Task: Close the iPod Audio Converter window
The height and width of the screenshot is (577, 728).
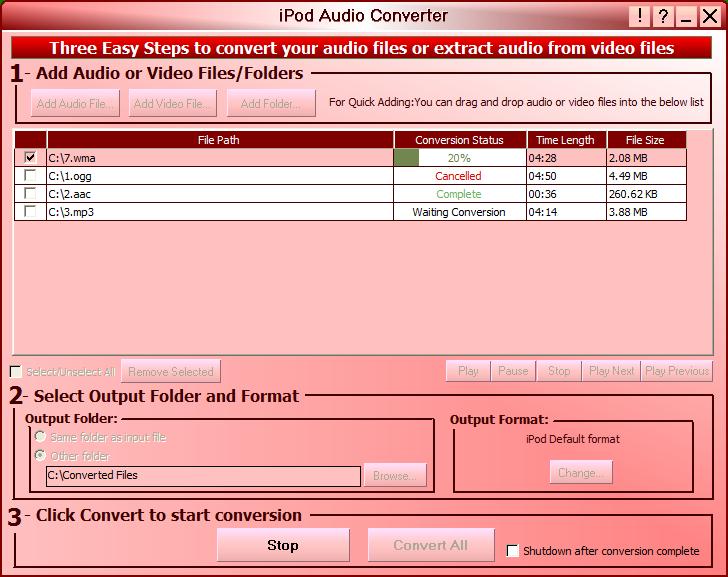Action: click(709, 16)
